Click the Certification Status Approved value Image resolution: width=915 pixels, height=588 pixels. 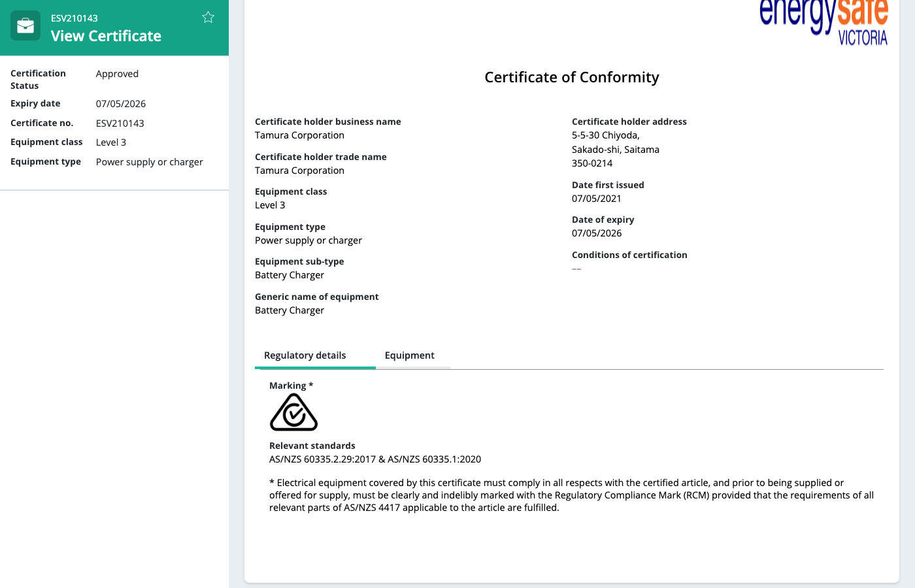(117, 73)
